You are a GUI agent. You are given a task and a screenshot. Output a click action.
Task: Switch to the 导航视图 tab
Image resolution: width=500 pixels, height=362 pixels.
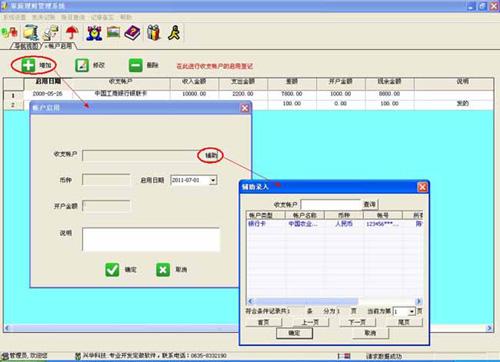pyautogui.click(x=27, y=46)
